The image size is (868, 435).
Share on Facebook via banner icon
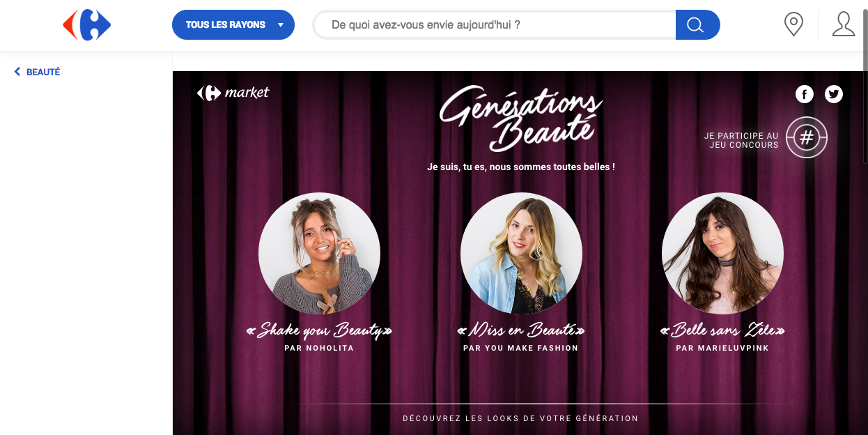click(x=805, y=94)
